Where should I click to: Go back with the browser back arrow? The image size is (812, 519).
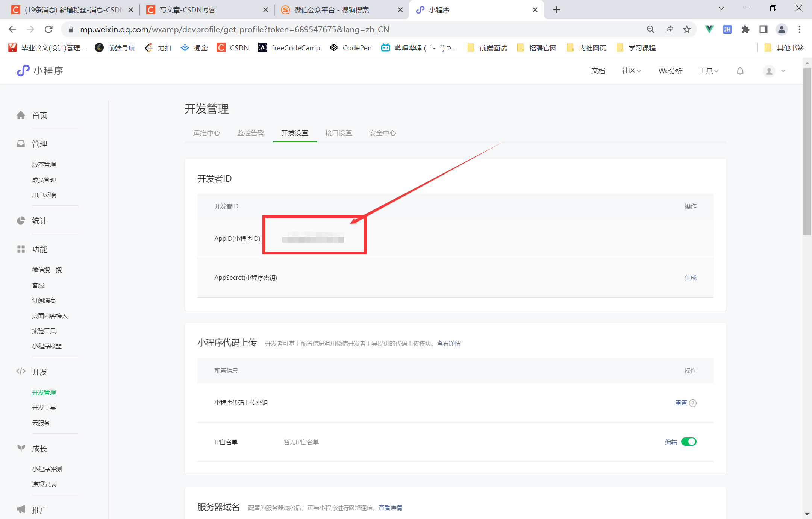click(x=12, y=29)
